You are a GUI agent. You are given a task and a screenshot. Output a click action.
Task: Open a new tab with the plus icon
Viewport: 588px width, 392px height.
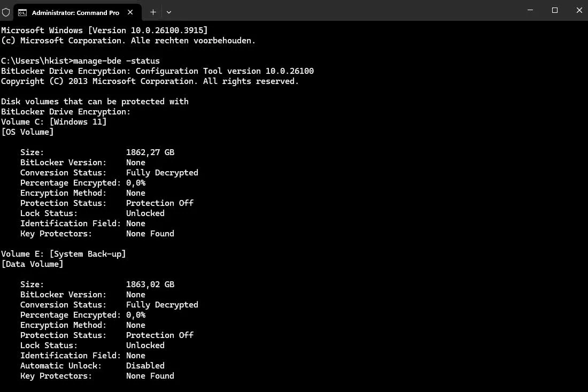pos(153,12)
